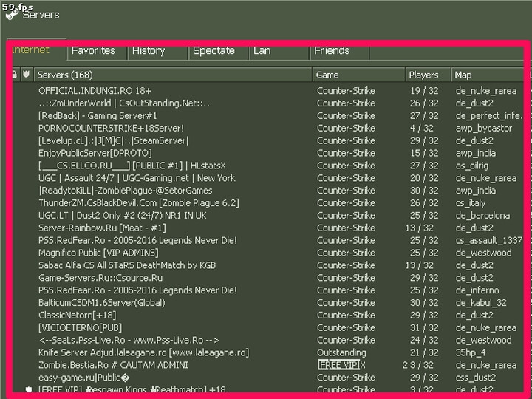Screen dimensions: 532x399
Task: Click map name as_oilrig
Action: 472,166
